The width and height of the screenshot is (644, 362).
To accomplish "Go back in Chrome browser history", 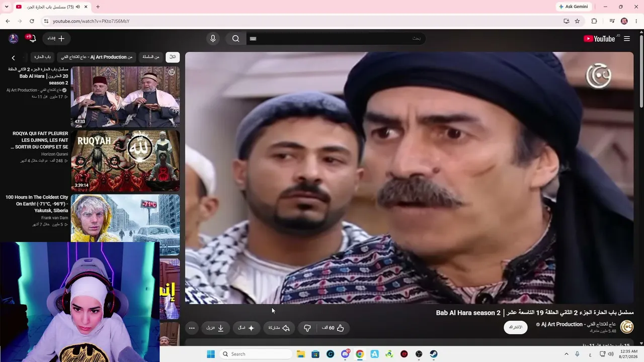I will click(8, 21).
